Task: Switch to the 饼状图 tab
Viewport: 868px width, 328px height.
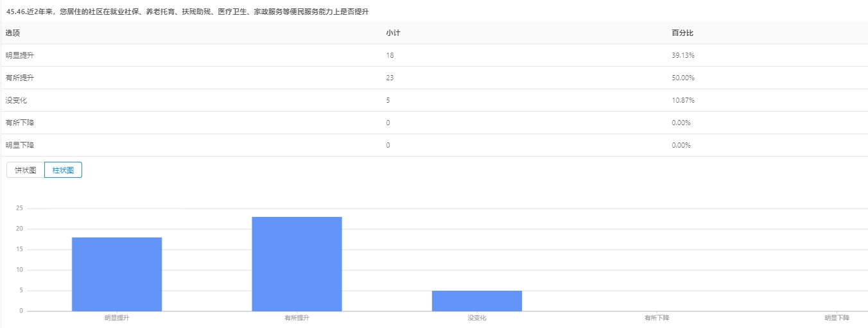Action: point(25,170)
